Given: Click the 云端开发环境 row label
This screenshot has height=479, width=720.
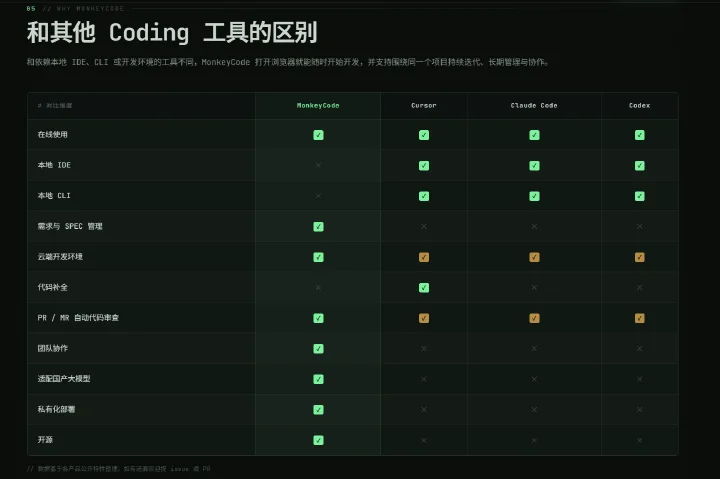Looking at the screenshot, I should point(60,256).
